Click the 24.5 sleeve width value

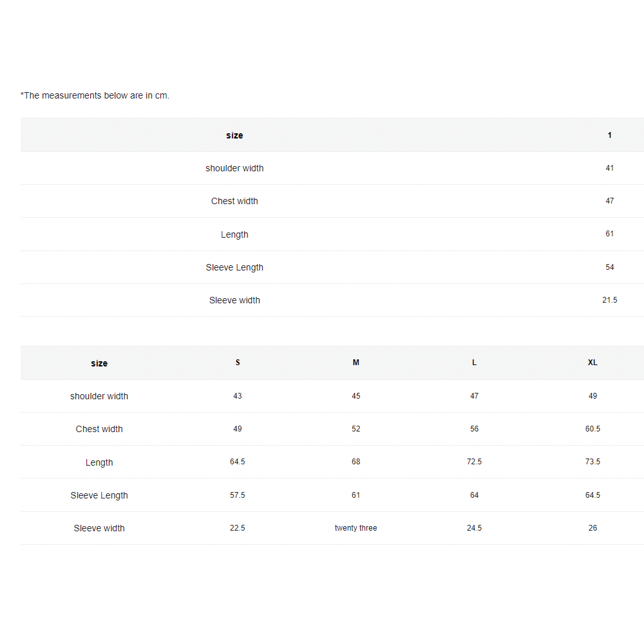475,528
